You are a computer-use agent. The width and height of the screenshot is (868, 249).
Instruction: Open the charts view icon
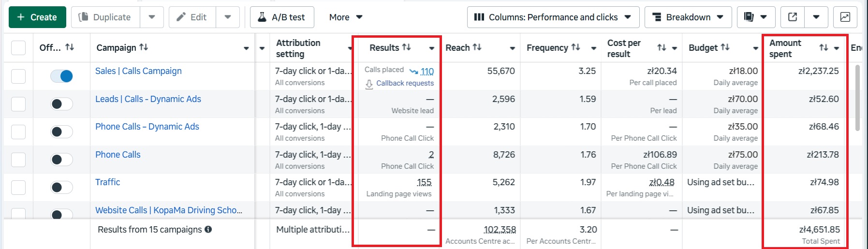click(x=845, y=17)
